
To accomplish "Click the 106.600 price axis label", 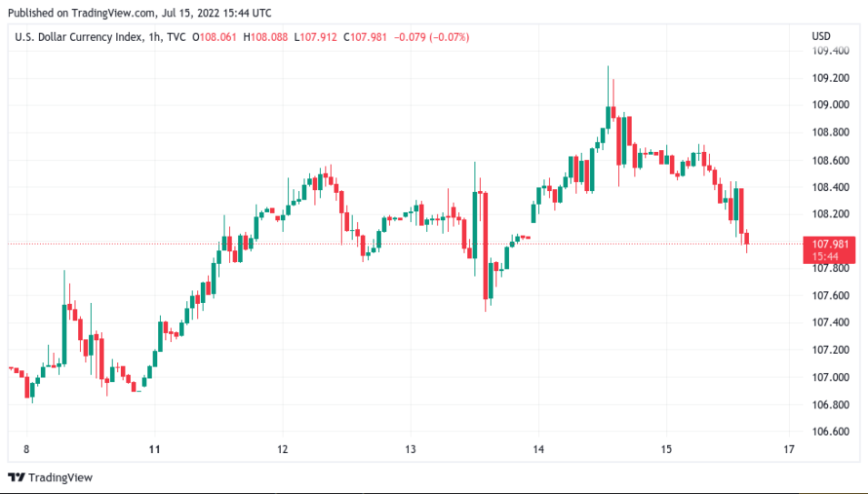I will point(831,431).
